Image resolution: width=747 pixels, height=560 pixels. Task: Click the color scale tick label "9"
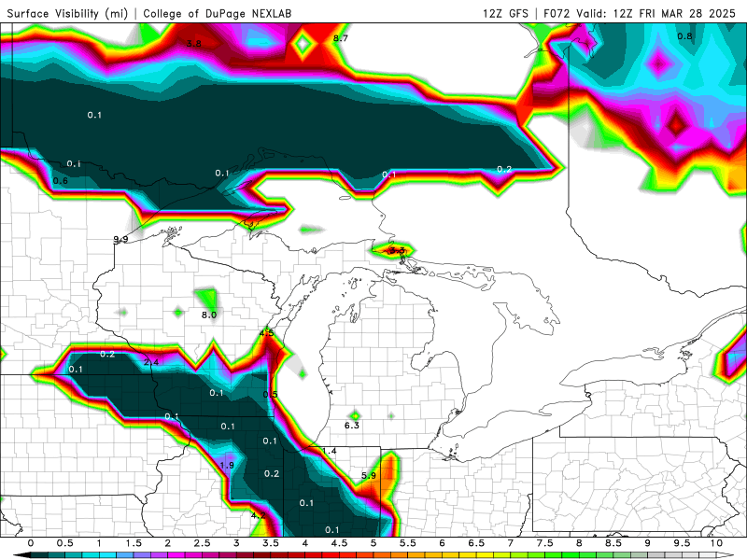click(648, 543)
